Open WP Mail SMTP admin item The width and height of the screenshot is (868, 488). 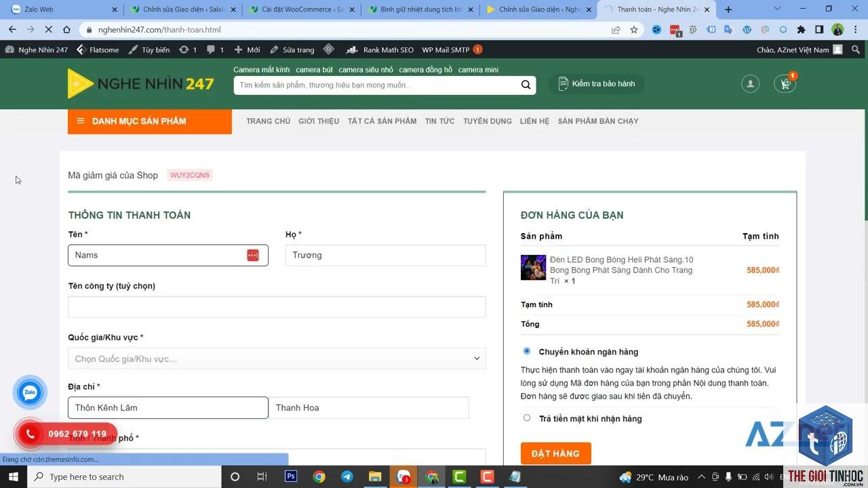[x=452, y=49]
